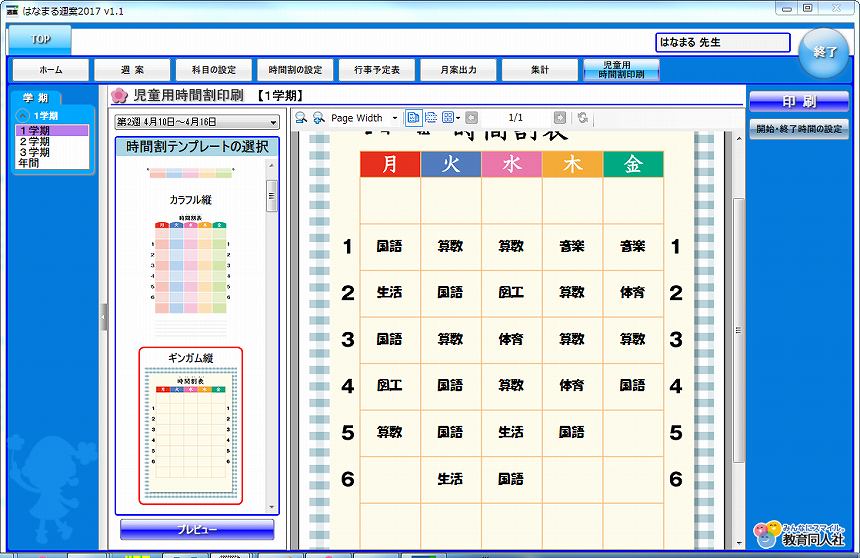Select the multiple pages view icon
The image size is (860, 558).
tap(448, 117)
